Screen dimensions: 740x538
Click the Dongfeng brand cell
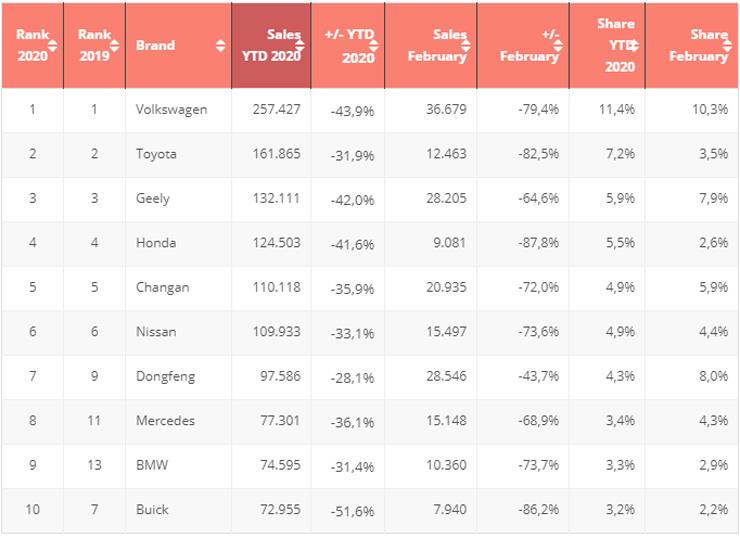[166, 377]
